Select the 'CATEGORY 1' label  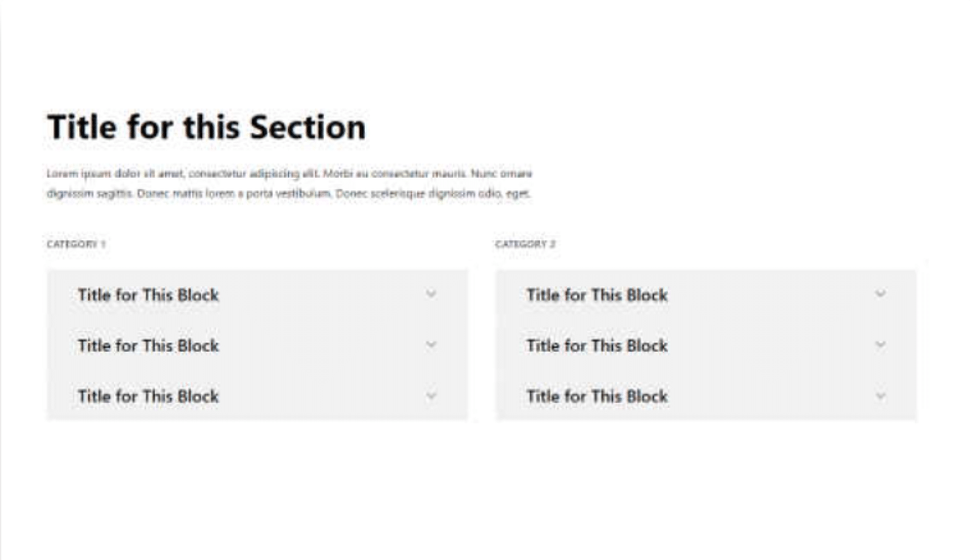[76, 244]
